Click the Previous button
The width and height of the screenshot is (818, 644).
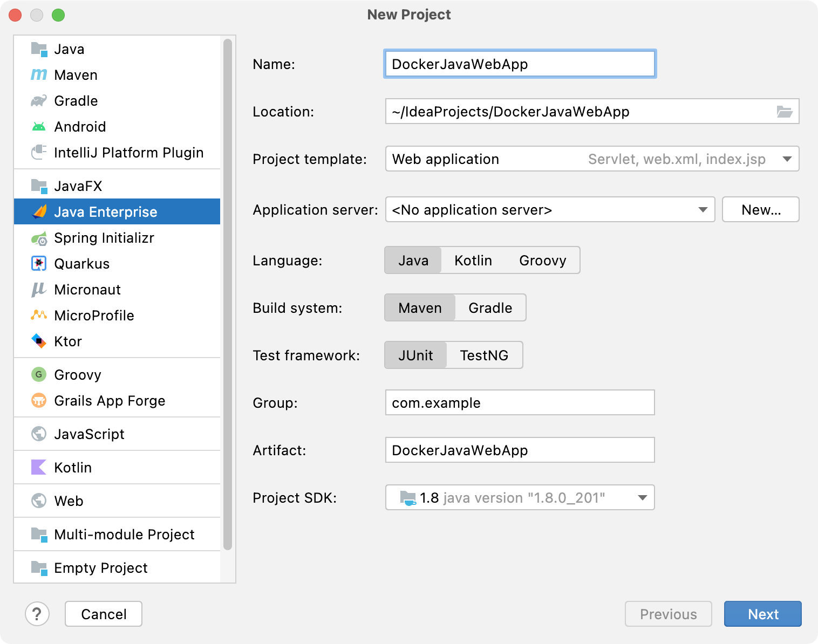(669, 614)
